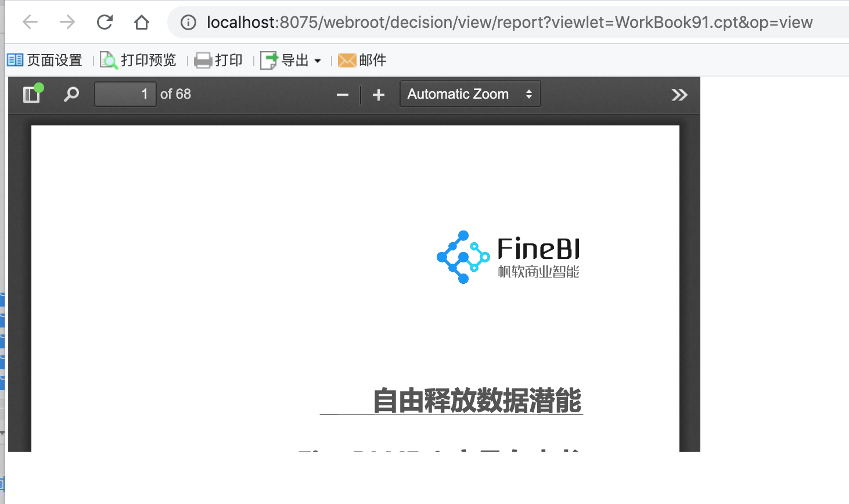Viewport: 849px width, 504px height.
Task: Open the Automatic Zoom dropdown
Action: 470,94
